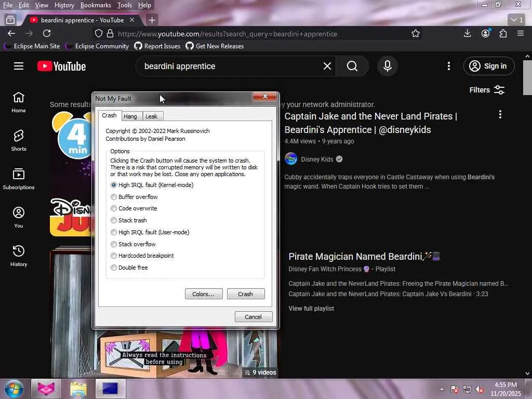This screenshot has width=532, height=399.
Task: Open browser application hamburger menu
Action: [521, 33]
